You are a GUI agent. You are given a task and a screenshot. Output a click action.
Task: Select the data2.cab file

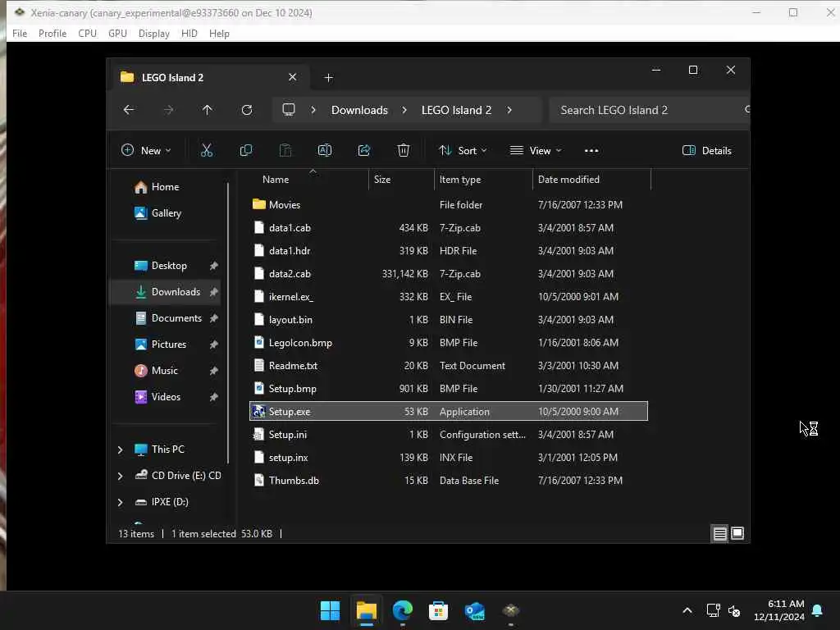click(449, 274)
